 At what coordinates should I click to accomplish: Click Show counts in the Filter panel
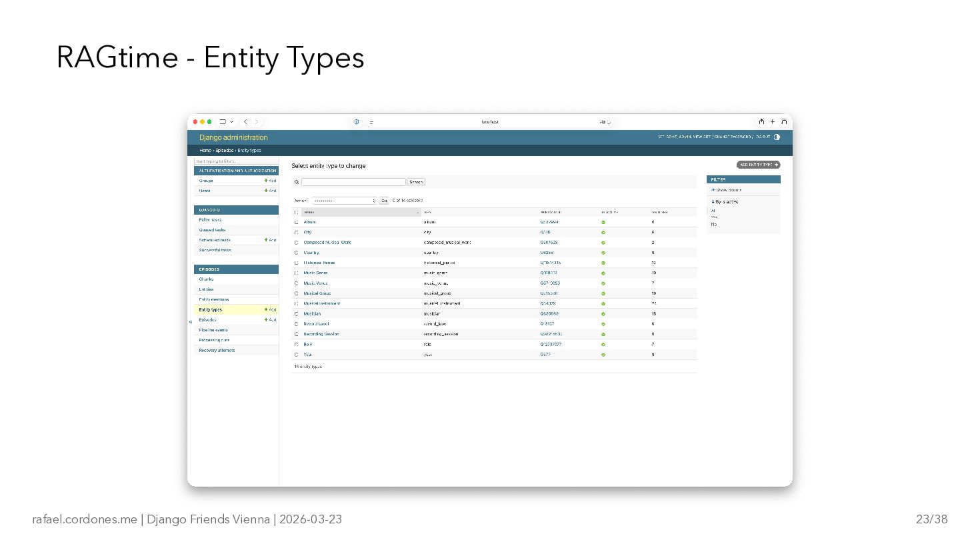pos(727,190)
